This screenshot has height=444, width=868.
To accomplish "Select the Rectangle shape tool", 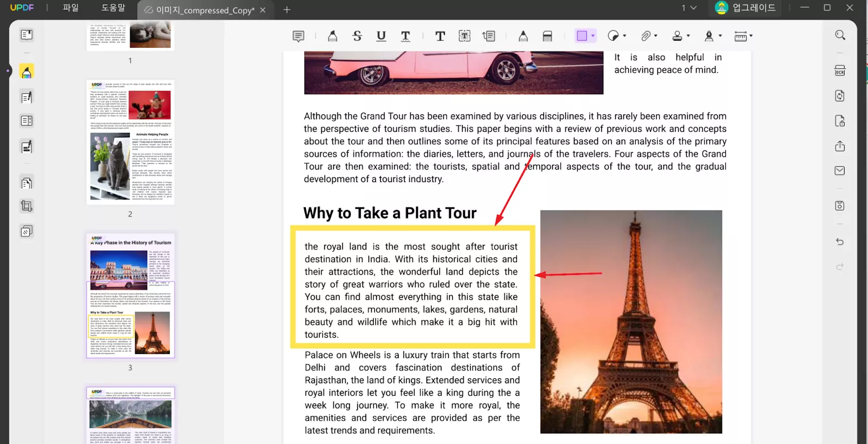I will pos(582,36).
